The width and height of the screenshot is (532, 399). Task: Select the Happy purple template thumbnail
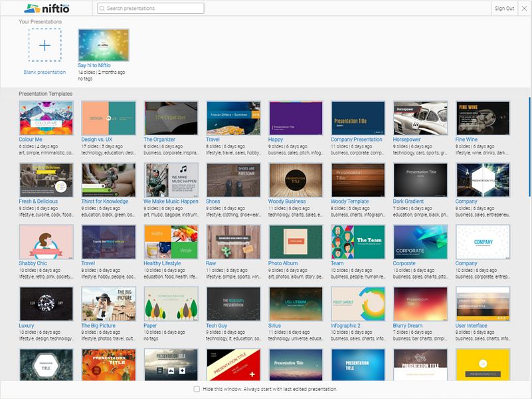(296, 118)
